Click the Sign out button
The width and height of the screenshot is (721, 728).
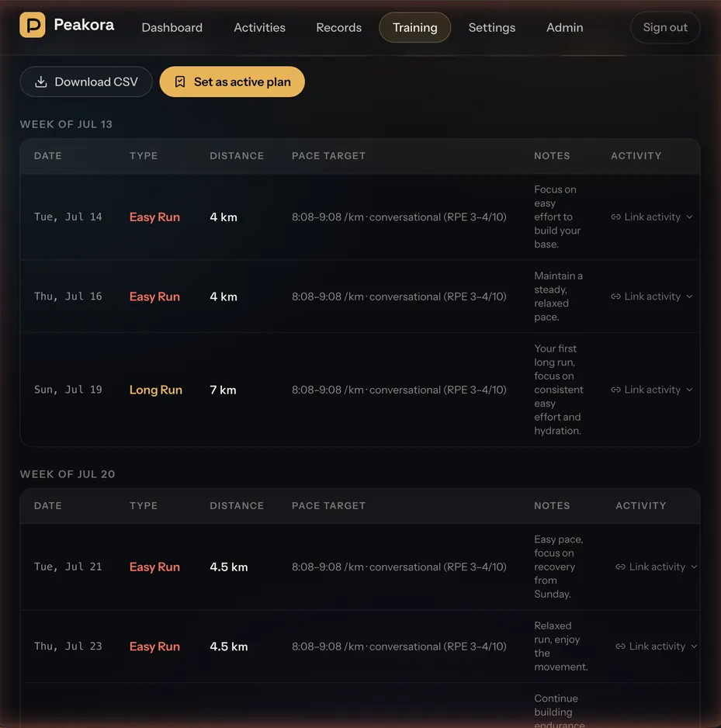click(665, 27)
